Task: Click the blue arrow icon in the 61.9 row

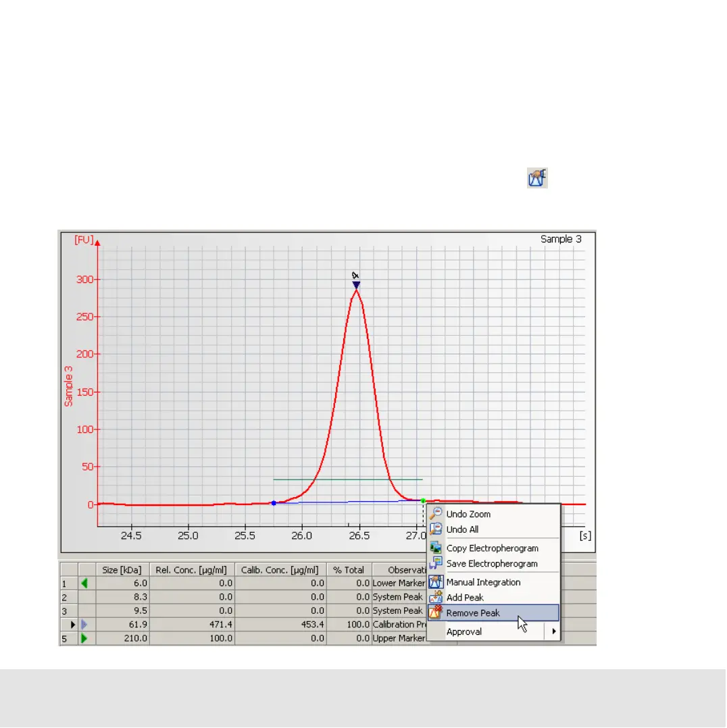Action: (x=84, y=625)
